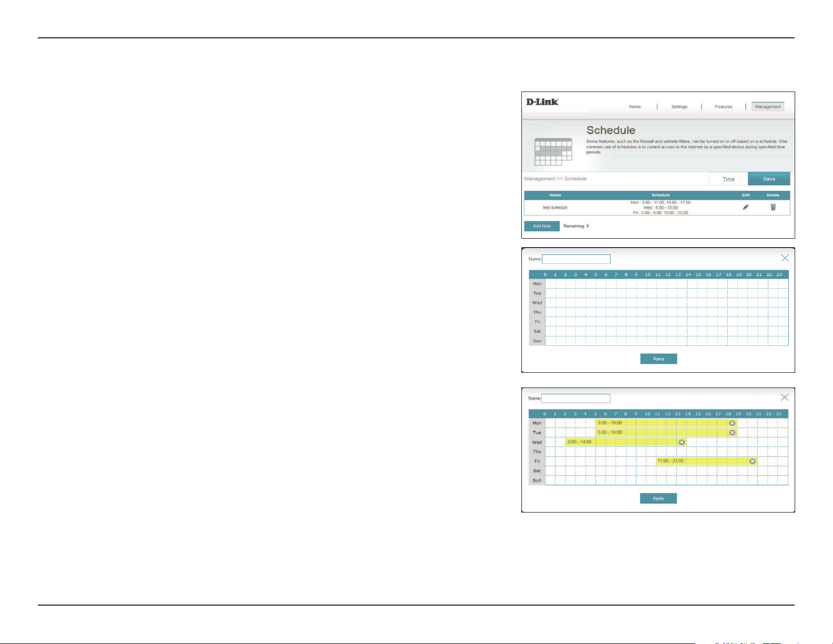This screenshot has width=833, height=644.
Task: Click the Tue 5:00 - 19:00 yellow block label
Action: [610, 432]
